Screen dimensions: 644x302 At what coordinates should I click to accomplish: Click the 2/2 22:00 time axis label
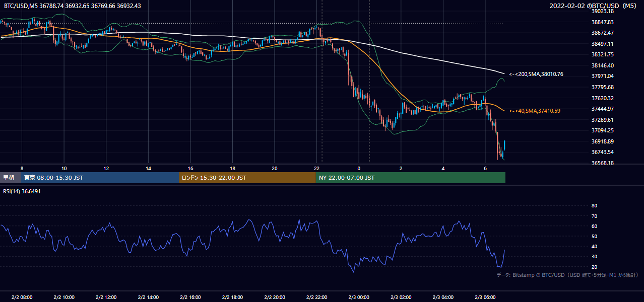(316, 297)
